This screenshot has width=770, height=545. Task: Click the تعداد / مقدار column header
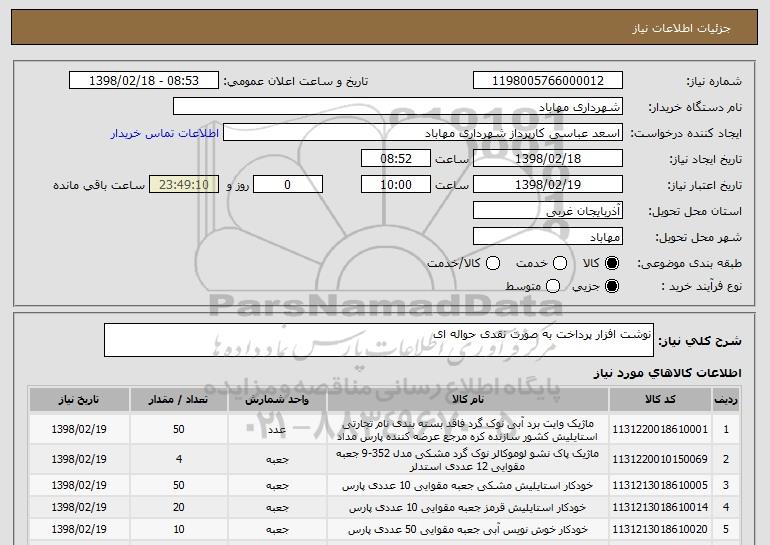coord(179,400)
